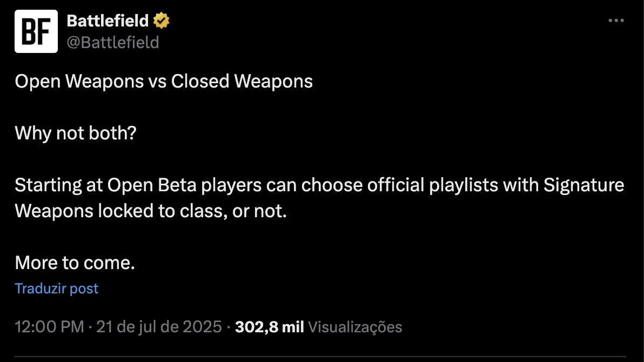
Task: Click the word "Signature" in the post
Action: click(583, 185)
